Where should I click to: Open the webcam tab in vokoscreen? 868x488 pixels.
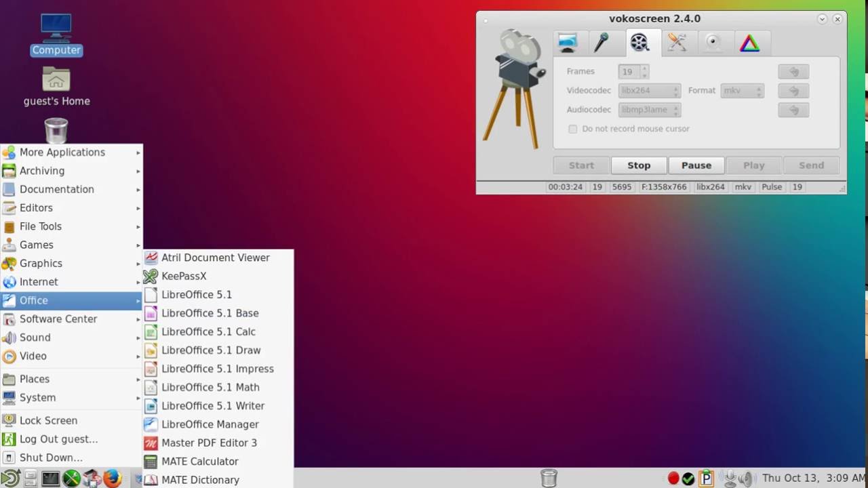pyautogui.click(x=713, y=43)
